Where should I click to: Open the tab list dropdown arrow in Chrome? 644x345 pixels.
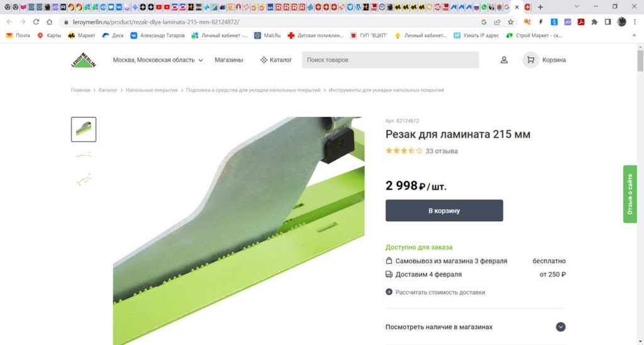577,6
